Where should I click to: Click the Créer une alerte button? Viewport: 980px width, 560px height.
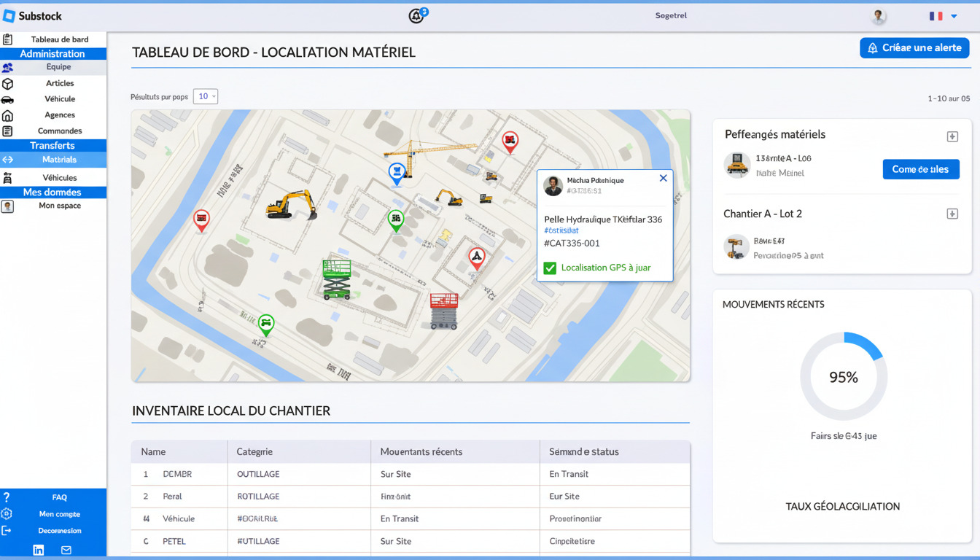click(914, 47)
